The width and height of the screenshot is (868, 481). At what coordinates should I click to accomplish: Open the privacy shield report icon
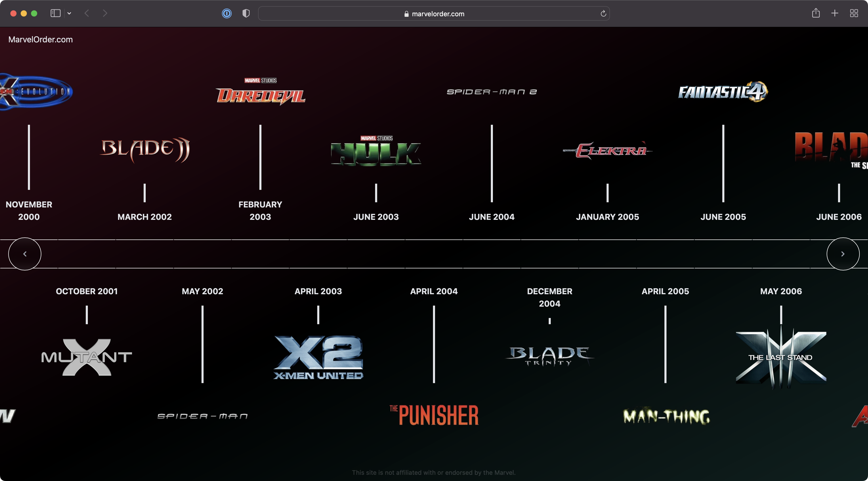246,13
